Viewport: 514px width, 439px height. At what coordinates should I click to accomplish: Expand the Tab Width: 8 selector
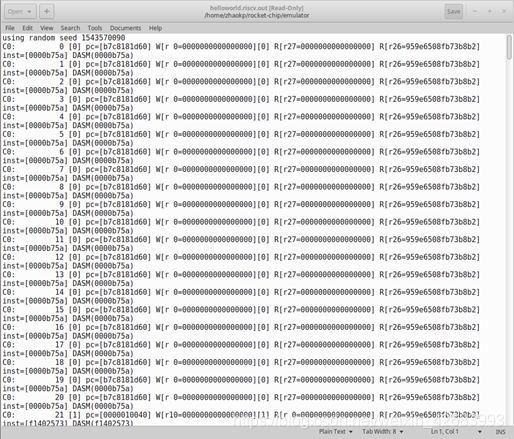[x=383, y=432]
